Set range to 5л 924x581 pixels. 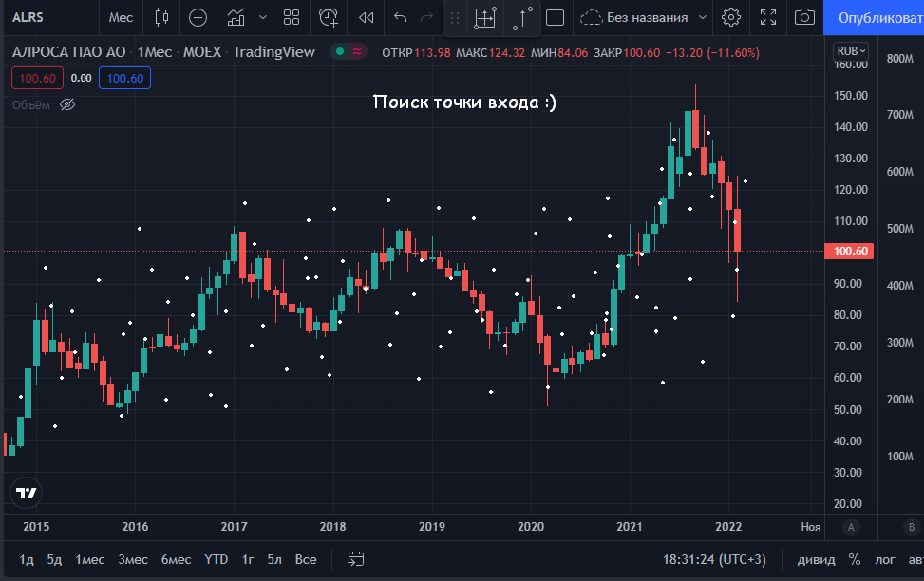pyautogui.click(x=274, y=559)
